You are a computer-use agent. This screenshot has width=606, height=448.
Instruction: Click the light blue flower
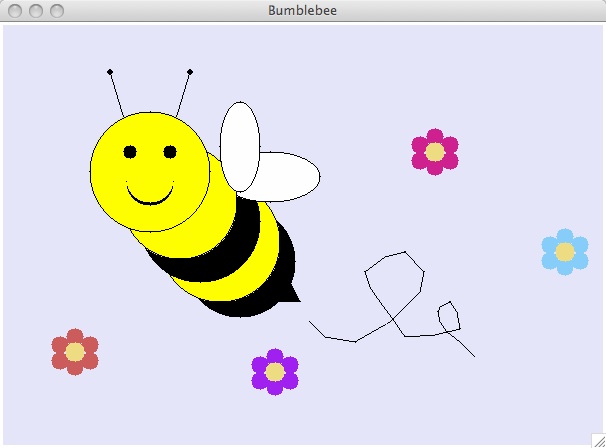(x=565, y=252)
